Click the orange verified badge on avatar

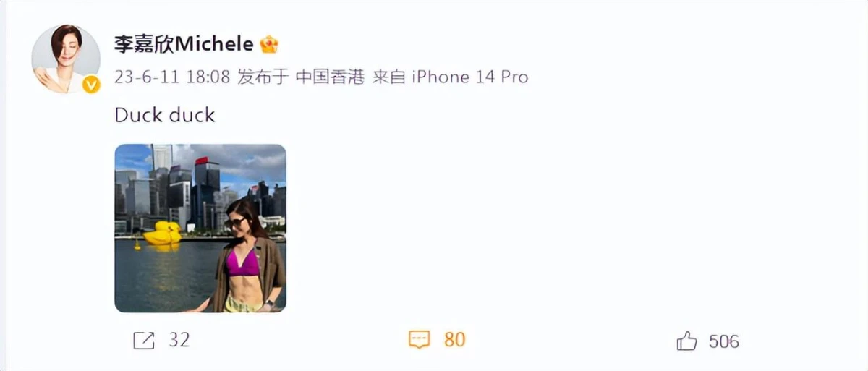91,85
